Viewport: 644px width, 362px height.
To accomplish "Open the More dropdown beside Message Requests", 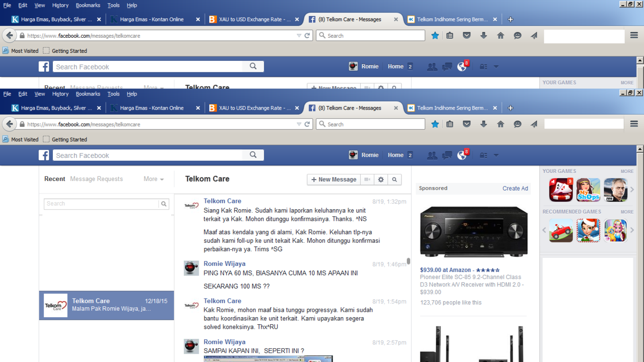I will click(x=153, y=179).
